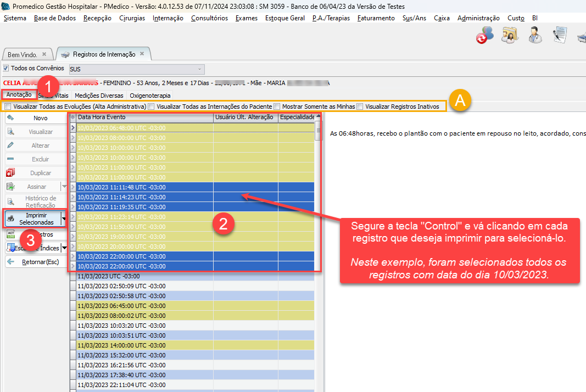Image resolution: width=586 pixels, height=392 pixels.
Task: Open the patient records folder icon
Action: click(x=510, y=35)
